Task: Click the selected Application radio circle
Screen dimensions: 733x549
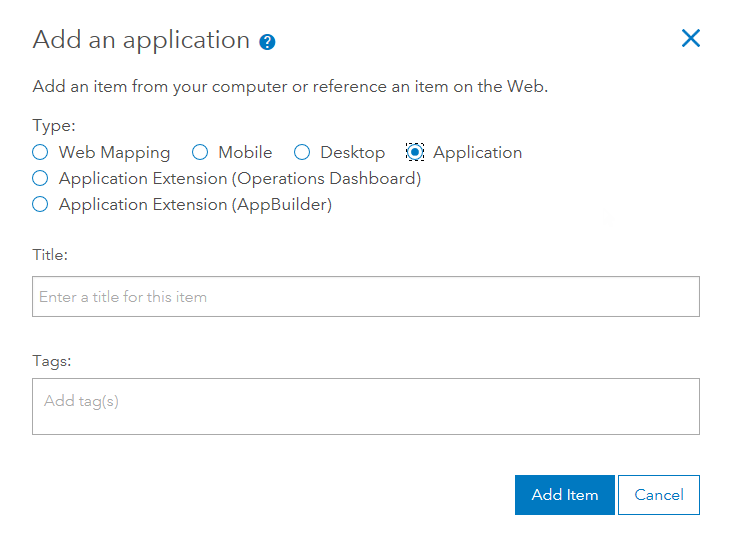Action: 415,153
